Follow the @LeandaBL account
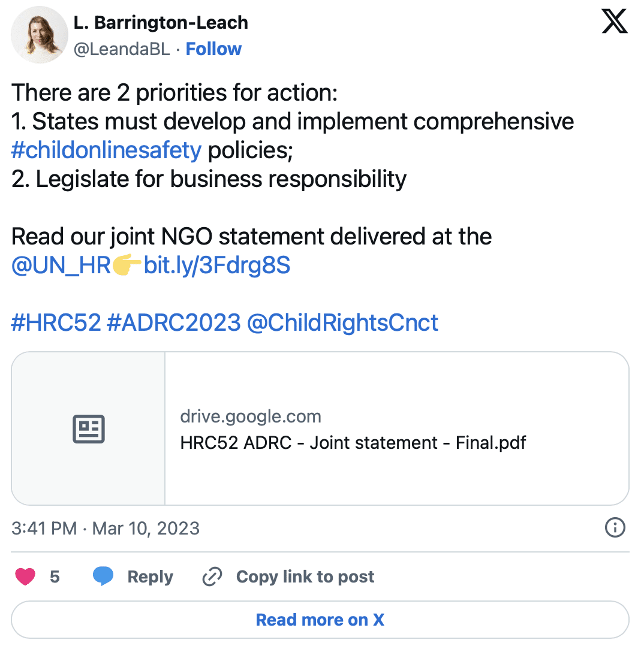 tap(213, 49)
